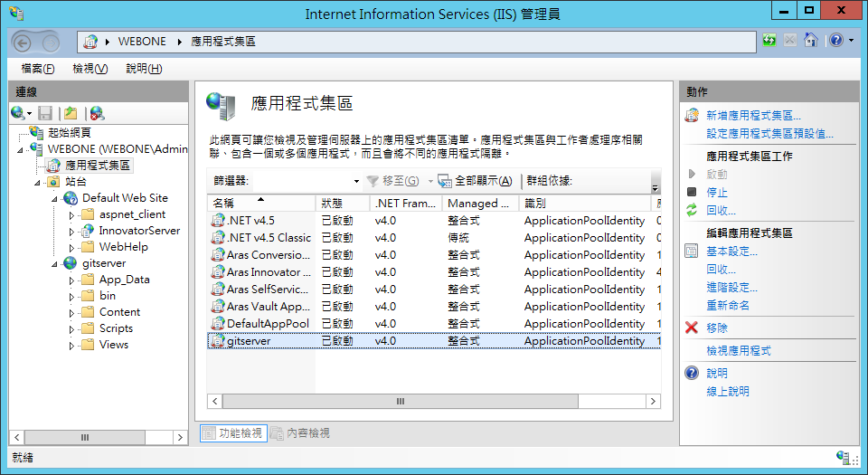Screen dimensions: 868x475
Task: Click the 全部顯示 show all icon in filter bar
Action: [x=445, y=180]
